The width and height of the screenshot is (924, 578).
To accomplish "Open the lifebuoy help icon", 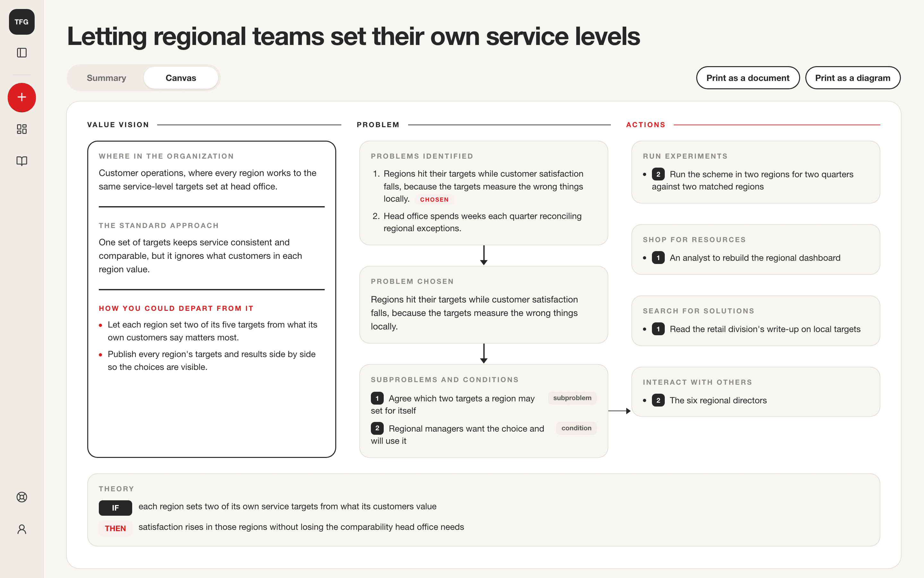I will 22,497.
